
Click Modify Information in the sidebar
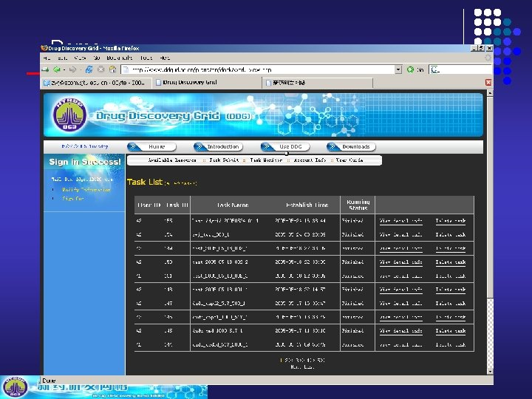point(86,190)
